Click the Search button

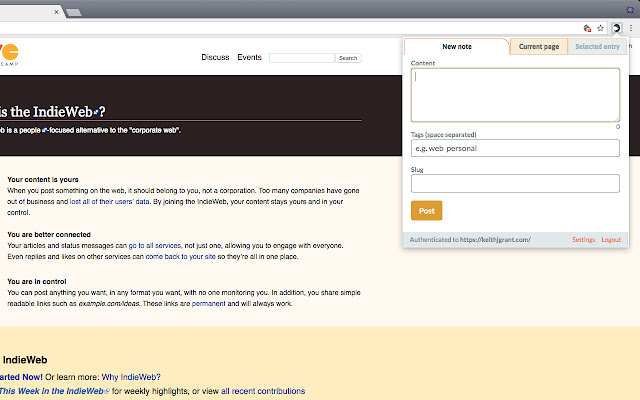click(x=348, y=58)
